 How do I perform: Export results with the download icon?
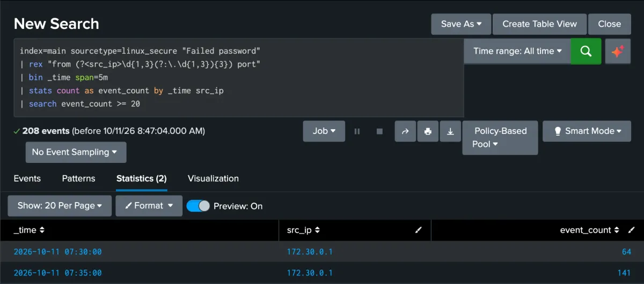pyautogui.click(x=450, y=131)
